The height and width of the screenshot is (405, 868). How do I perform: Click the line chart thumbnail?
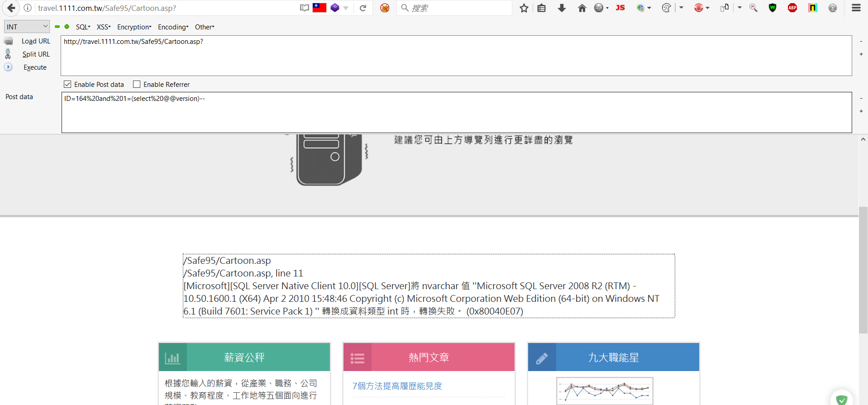click(605, 391)
